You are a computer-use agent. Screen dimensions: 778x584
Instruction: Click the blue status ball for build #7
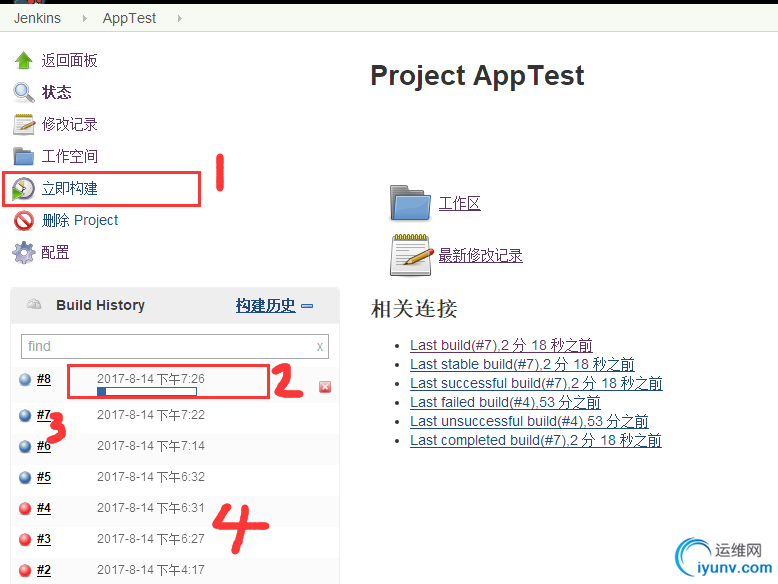pyautogui.click(x=25, y=415)
